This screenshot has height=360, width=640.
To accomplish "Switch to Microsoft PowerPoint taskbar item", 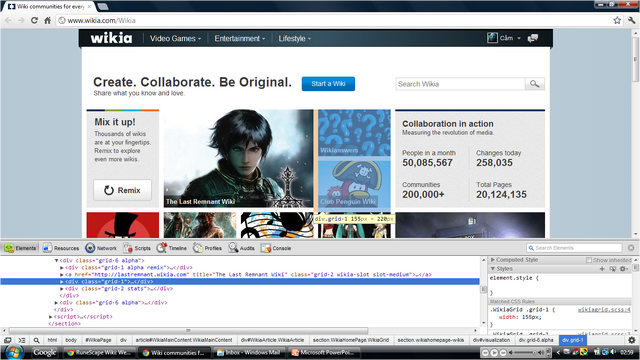I will click(323, 353).
